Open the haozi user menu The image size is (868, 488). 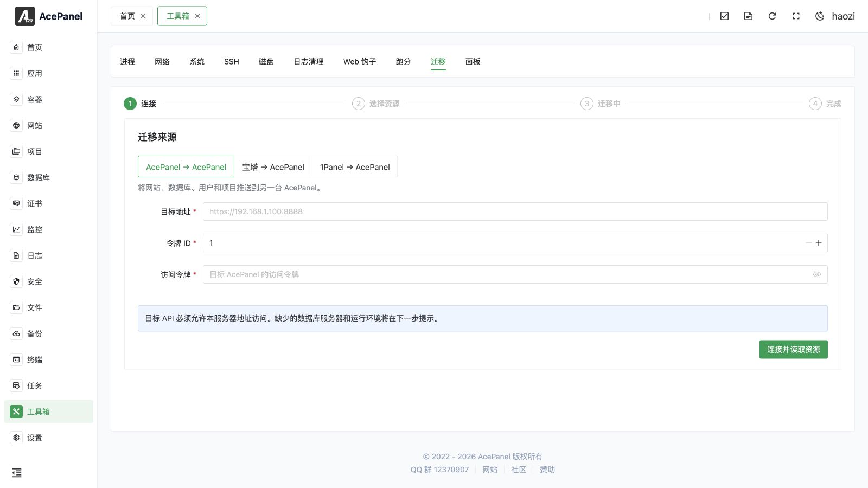(x=843, y=16)
